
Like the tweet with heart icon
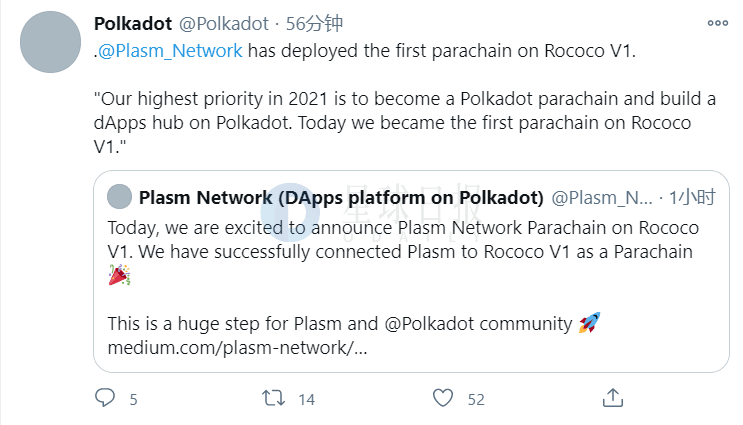[443, 398]
